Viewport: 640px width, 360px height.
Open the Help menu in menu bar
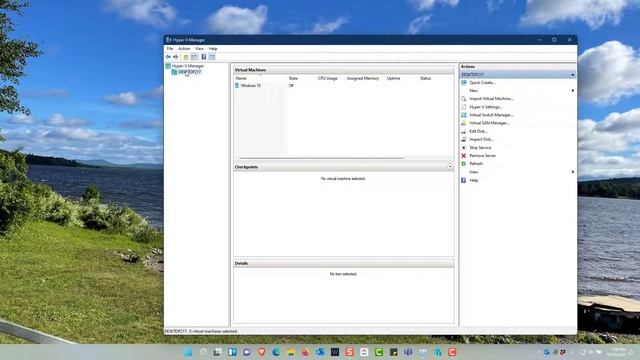[x=213, y=49]
